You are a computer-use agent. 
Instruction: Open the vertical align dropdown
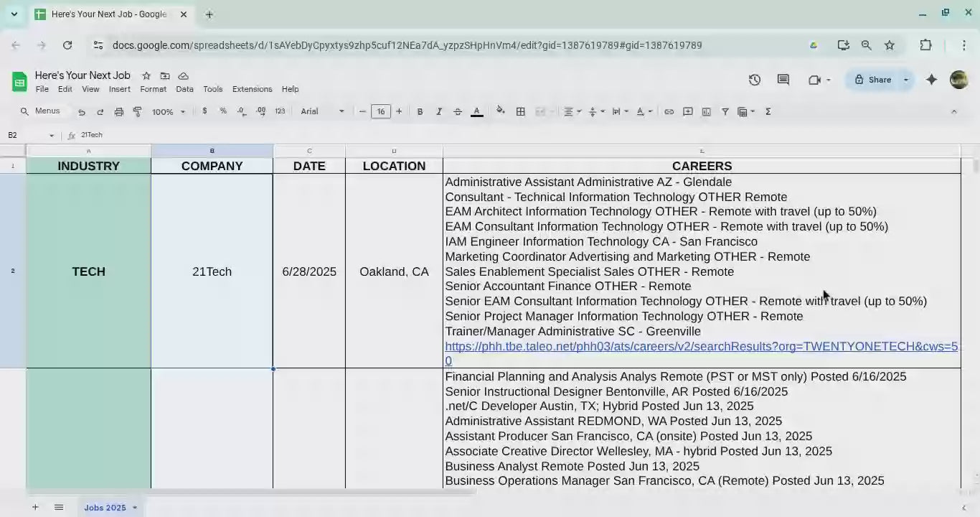(x=597, y=111)
